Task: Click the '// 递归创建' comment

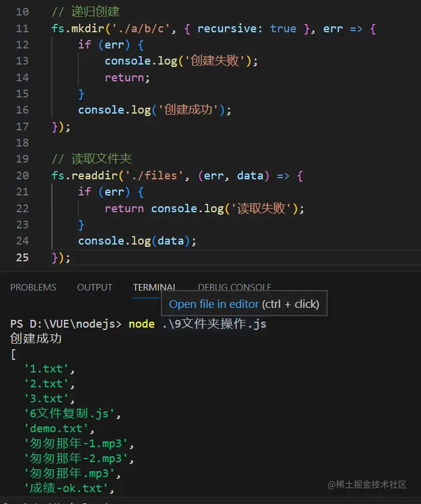Action: pos(86,12)
